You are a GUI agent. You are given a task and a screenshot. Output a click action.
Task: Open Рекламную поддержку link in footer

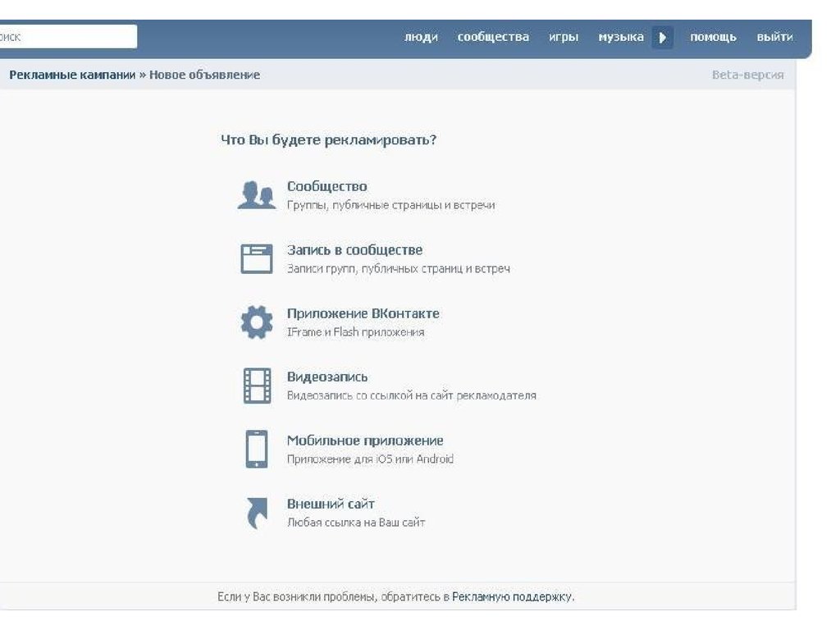click(512, 596)
